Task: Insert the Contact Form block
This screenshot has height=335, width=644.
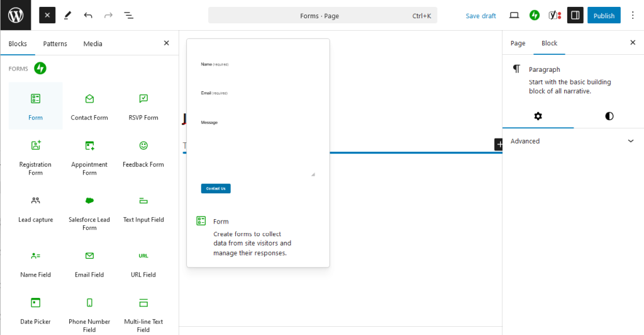Action: click(89, 106)
